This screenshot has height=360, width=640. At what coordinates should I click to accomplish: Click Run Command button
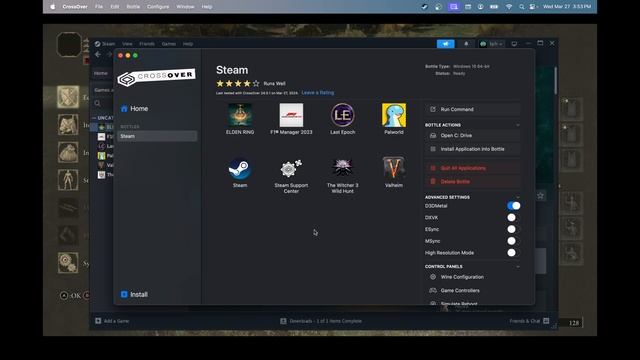[473, 109]
